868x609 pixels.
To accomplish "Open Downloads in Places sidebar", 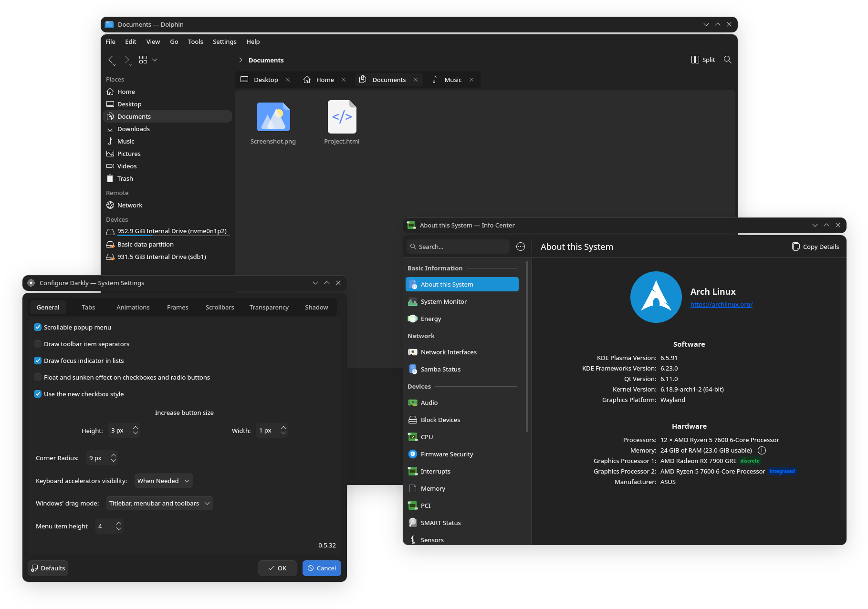I will (x=167, y=129).
